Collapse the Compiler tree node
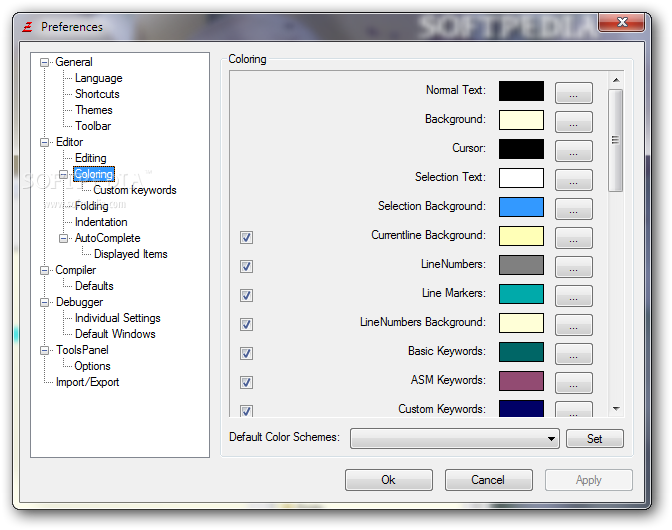 coord(44,270)
